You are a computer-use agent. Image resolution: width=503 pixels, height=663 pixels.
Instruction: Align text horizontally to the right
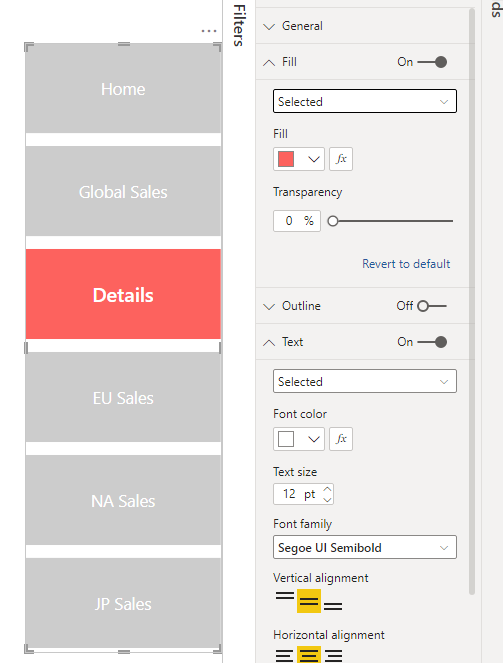click(334, 655)
